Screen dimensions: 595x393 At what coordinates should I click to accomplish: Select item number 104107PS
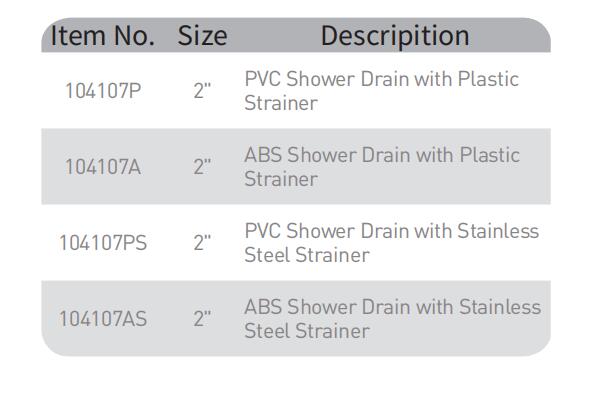103,243
